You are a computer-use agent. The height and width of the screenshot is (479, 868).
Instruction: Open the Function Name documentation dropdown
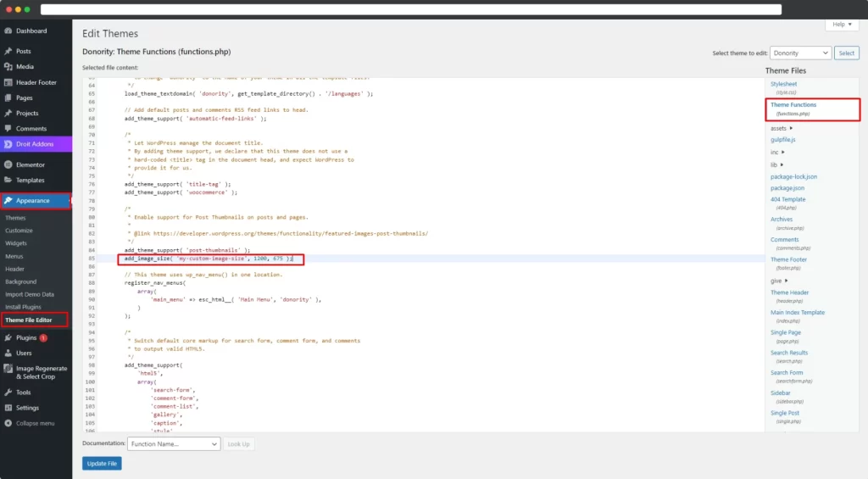click(x=174, y=444)
